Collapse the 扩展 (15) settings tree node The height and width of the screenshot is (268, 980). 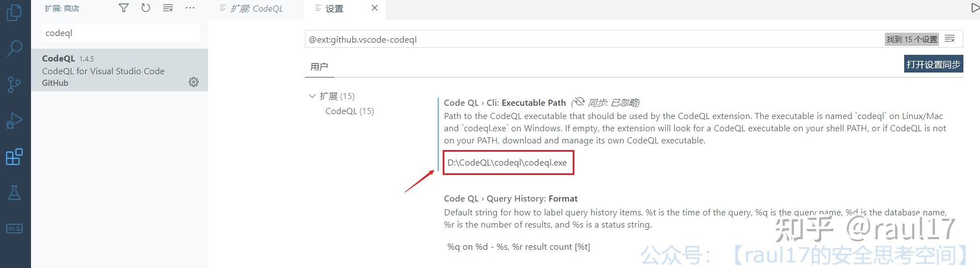pos(312,96)
